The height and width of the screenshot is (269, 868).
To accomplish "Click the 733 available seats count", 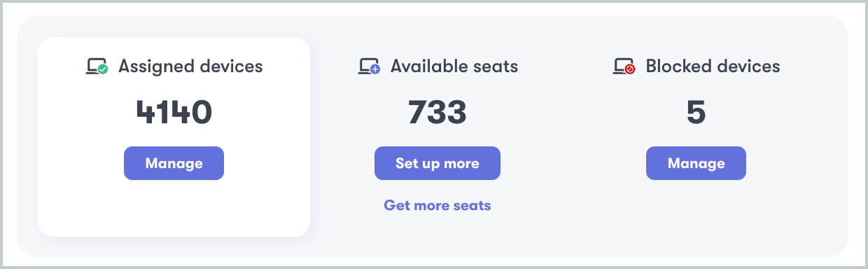I will (x=437, y=112).
